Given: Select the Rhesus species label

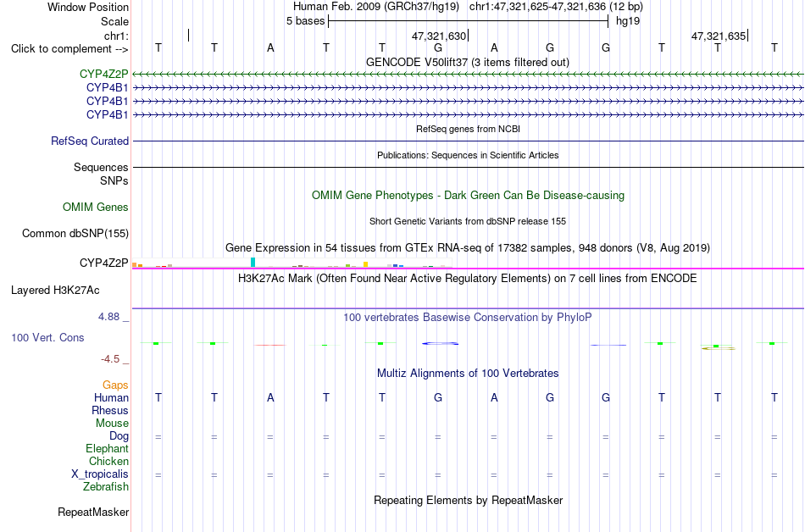Looking at the screenshot, I should [110, 410].
